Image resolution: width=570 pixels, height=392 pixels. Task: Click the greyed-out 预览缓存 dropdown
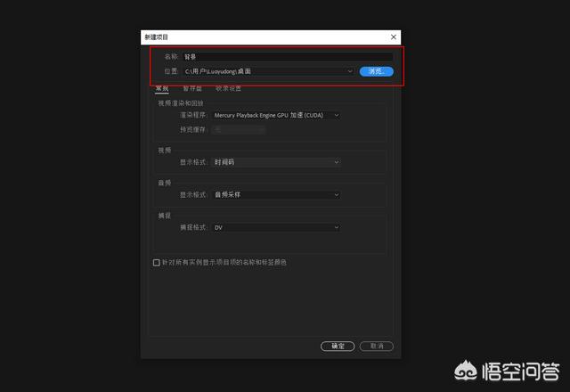pyautogui.click(x=238, y=129)
